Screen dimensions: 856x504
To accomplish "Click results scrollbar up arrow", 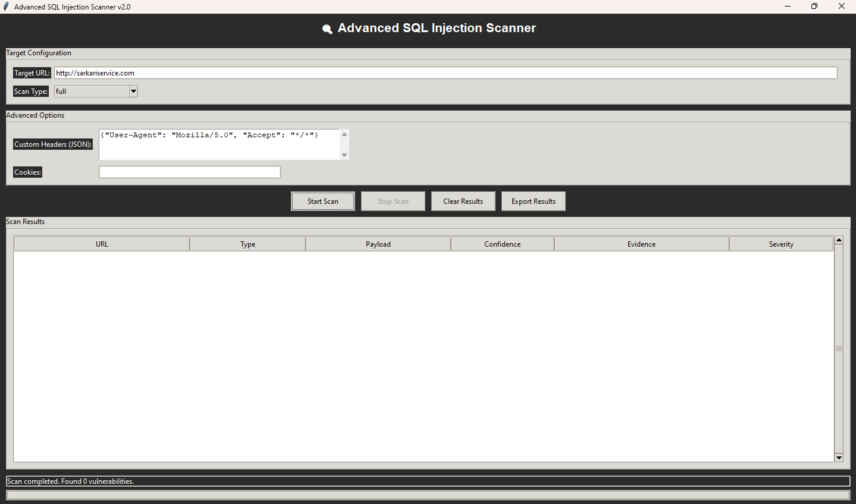I will point(839,240).
